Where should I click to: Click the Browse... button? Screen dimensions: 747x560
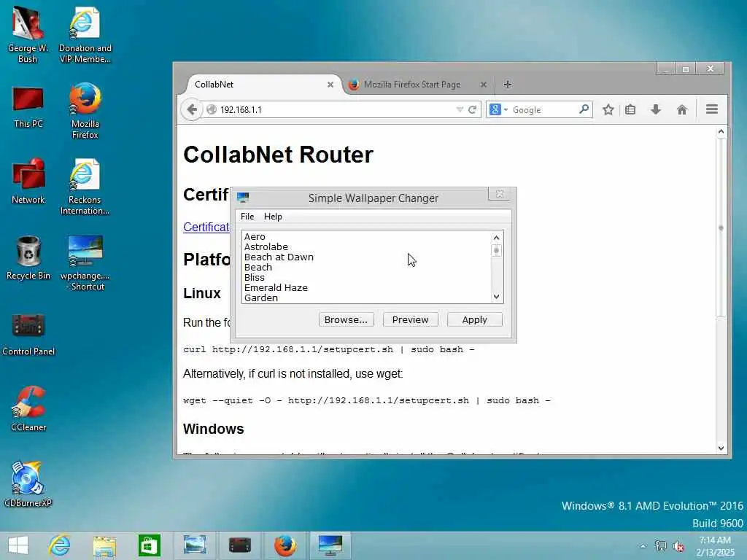pyautogui.click(x=346, y=319)
